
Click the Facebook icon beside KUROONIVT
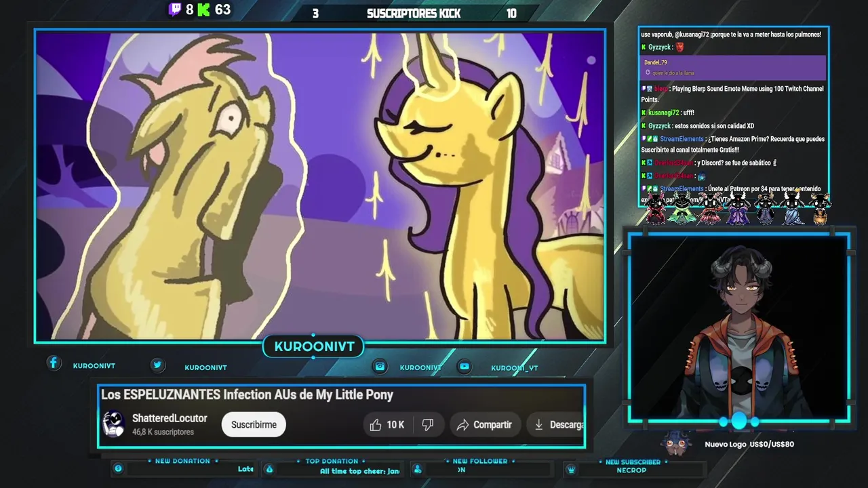coord(54,363)
